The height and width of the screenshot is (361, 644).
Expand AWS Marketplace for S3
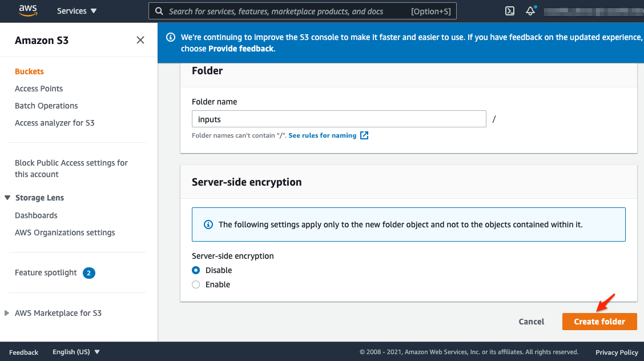click(7, 313)
